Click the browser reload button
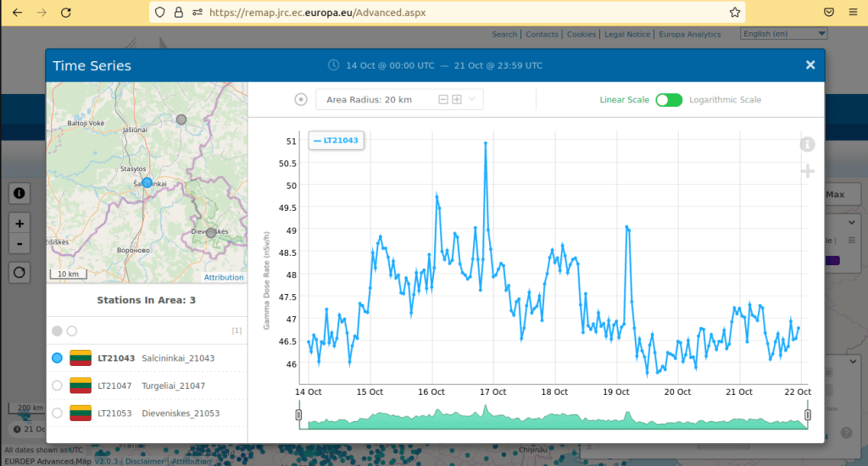 pyautogui.click(x=66, y=13)
